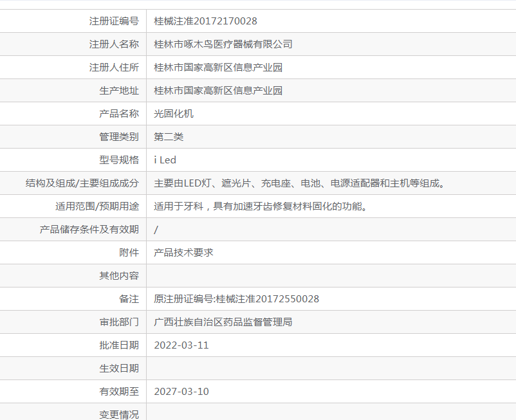Image resolution: width=516 pixels, height=420 pixels.
Task: Click the 生效日期 label
Action: 119,369
